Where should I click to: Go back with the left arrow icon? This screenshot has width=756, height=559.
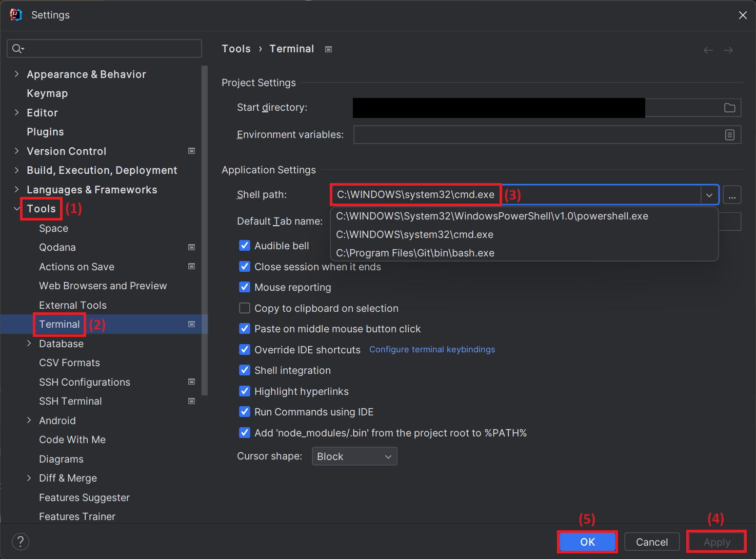[x=708, y=50]
